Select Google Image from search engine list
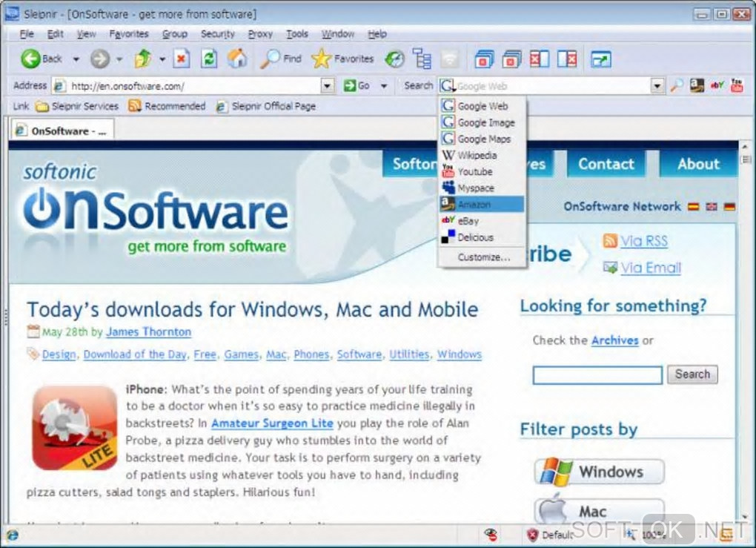This screenshot has height=548, width=756. [x=482, y=122]
